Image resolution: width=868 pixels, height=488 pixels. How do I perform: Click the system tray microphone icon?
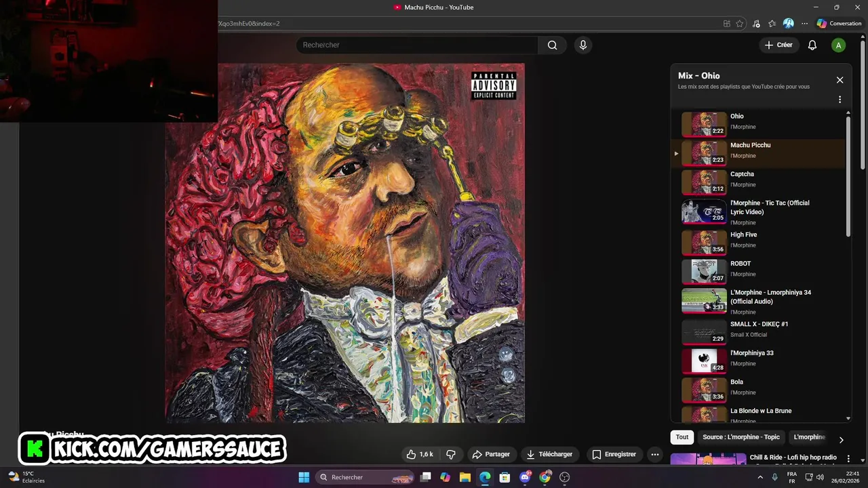[774, 477]
